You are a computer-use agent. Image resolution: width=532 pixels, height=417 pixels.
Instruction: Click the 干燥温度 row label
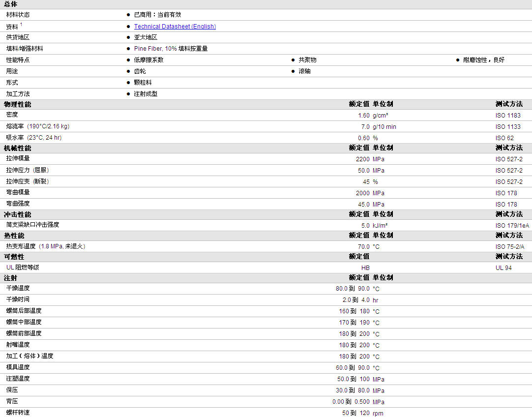(x=18, y=288)
